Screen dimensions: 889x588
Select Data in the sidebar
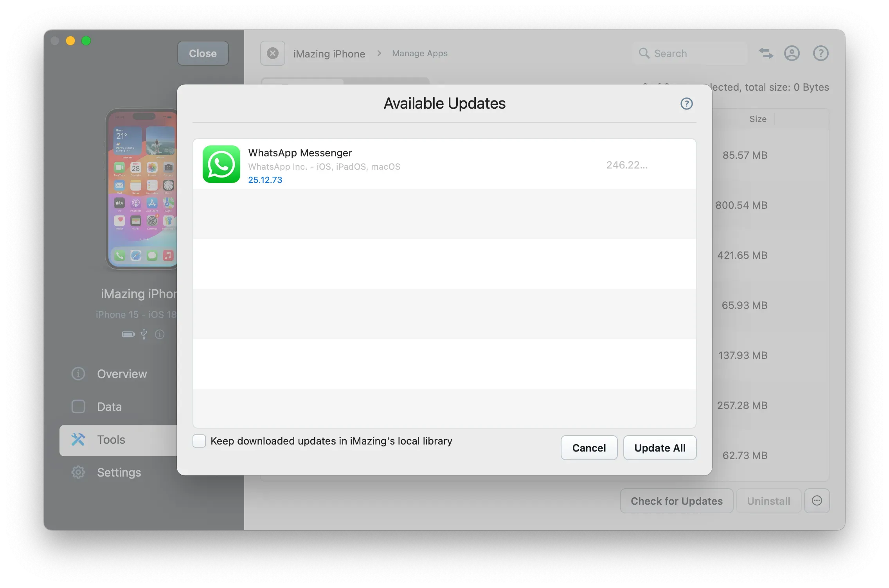[x=108, y=407]
